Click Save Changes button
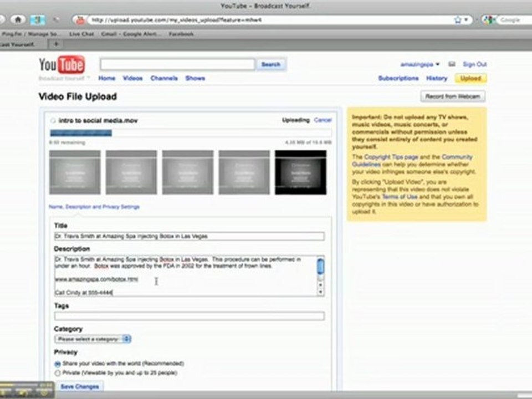532x399 pixels. 80,386
